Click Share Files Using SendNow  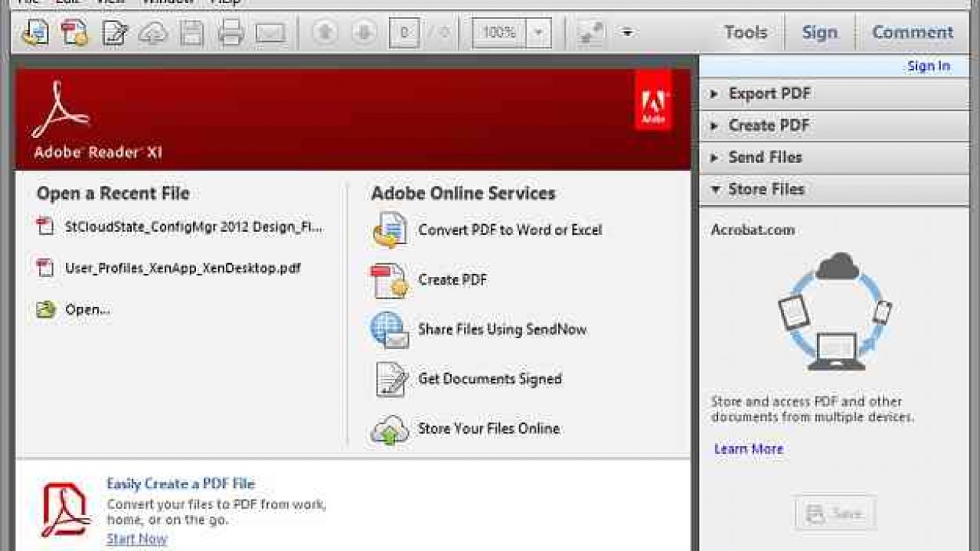tap(502, 330)
